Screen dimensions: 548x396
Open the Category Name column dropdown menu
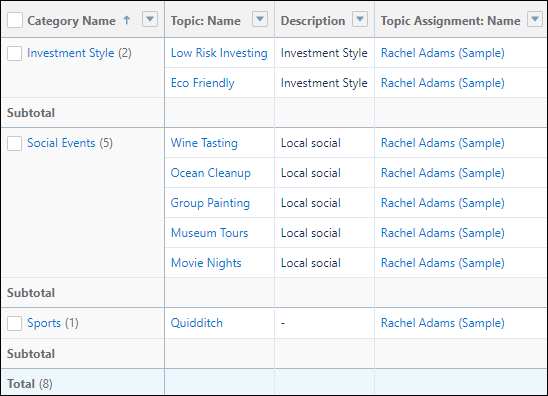click(x=150, y=19)
